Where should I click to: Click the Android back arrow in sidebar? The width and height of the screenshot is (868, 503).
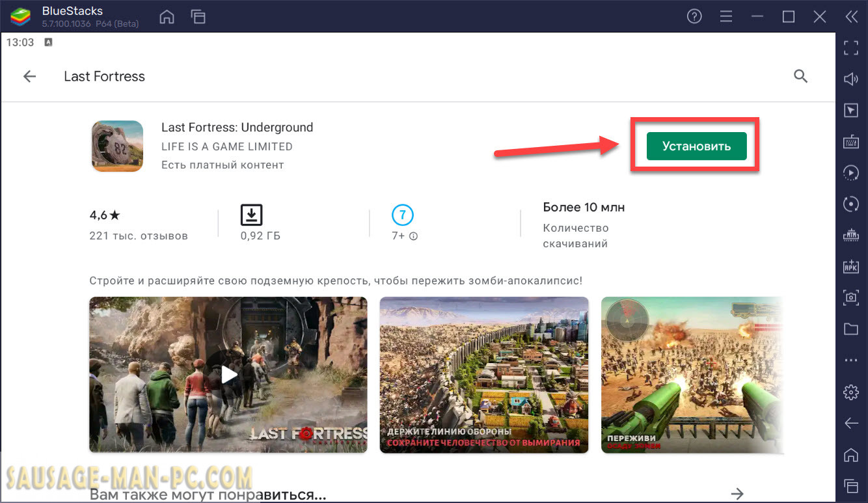coord(851,424)
